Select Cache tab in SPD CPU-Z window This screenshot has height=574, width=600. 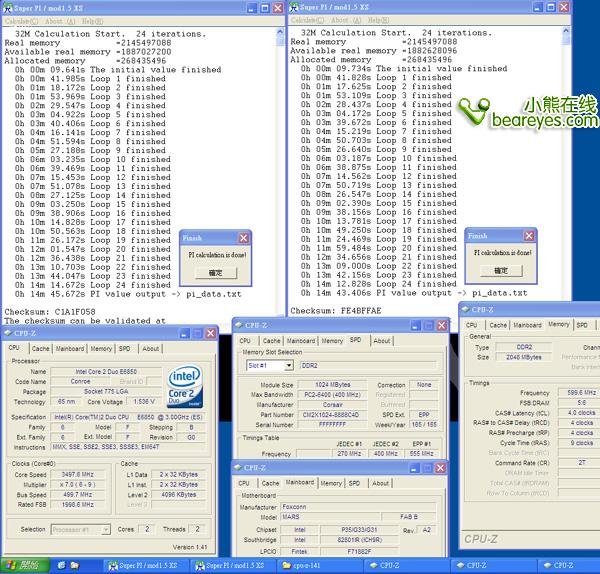click(x=271, y=341)
